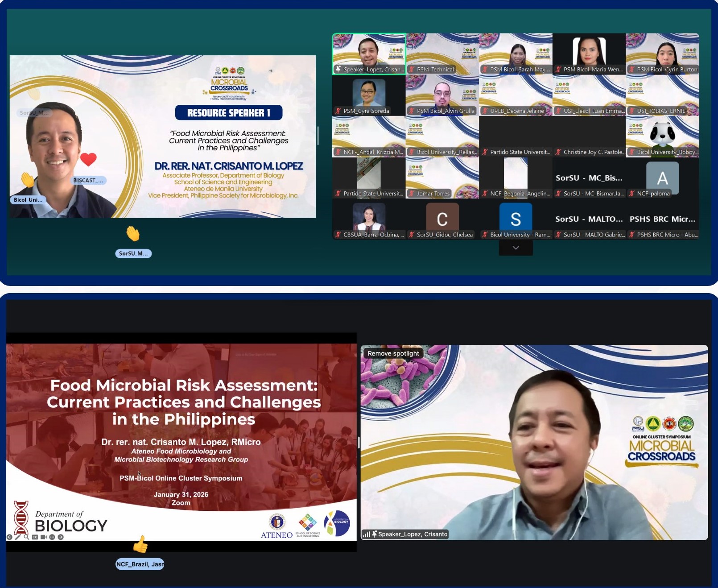Click the red heart reaction on slide
The image size is (718, 588).
(88, 159)
